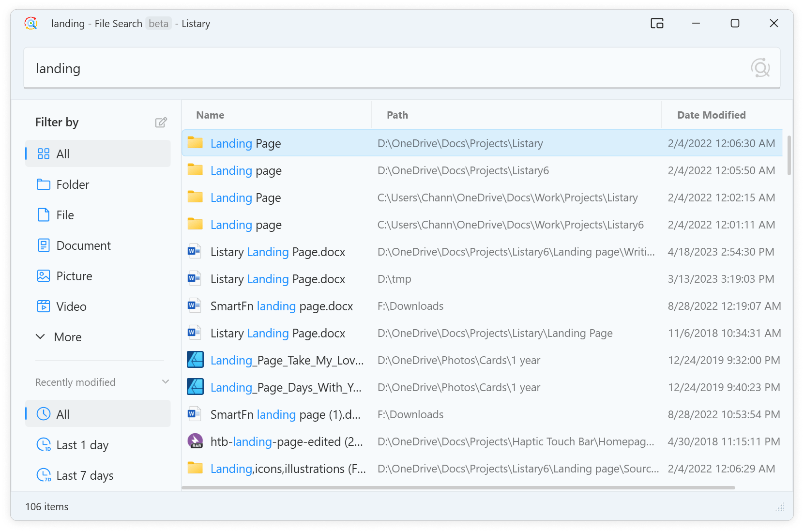
Task: Click folder icon of Landing,icons,illustrations
Action: 195,468
